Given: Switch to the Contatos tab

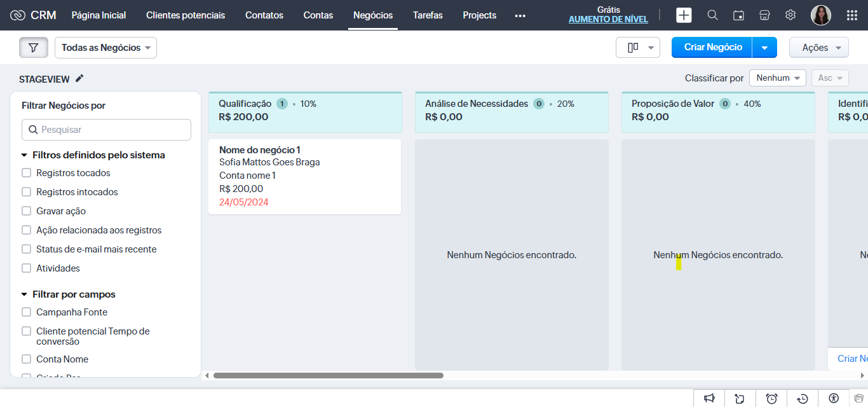Looking at the screenshot, I should (x=264, y=15).
